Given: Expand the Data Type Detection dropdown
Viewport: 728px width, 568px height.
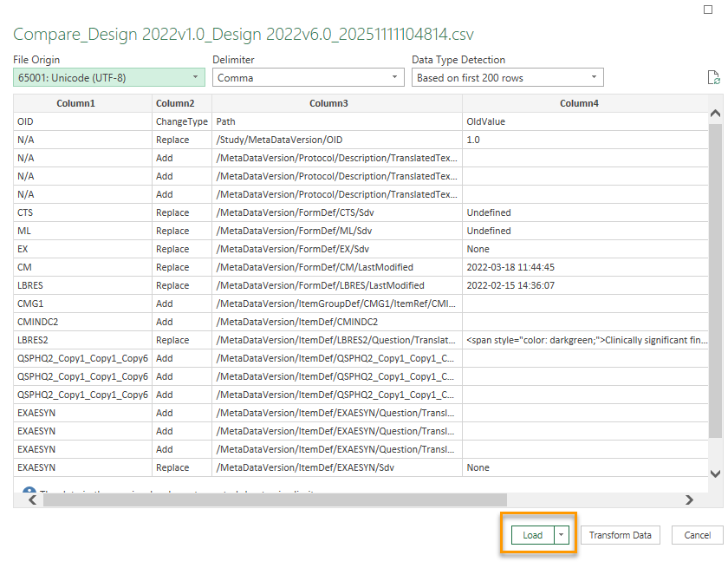Looking at the screenshot, I should [x=507, y=77].
